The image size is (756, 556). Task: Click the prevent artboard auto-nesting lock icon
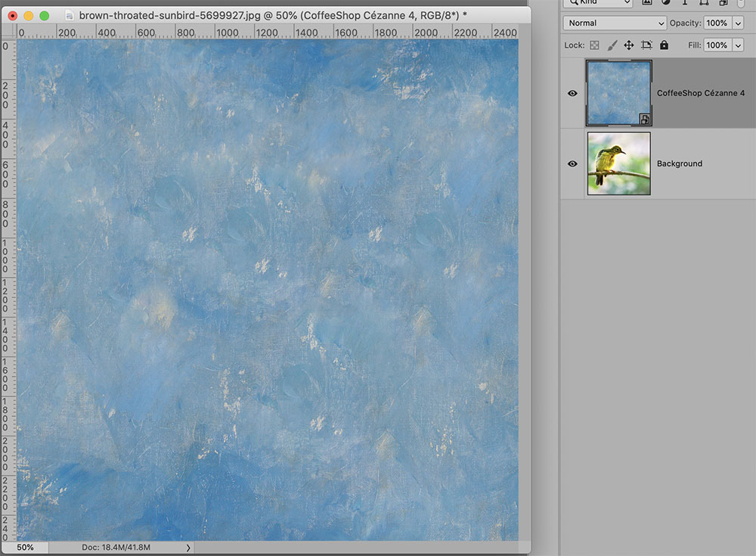click(x=646, y=45)
